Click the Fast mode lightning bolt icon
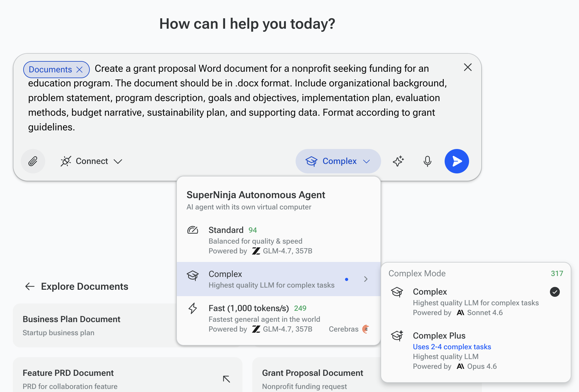Image resolution: width=579 pixels, height=392 pixels. 193,308
